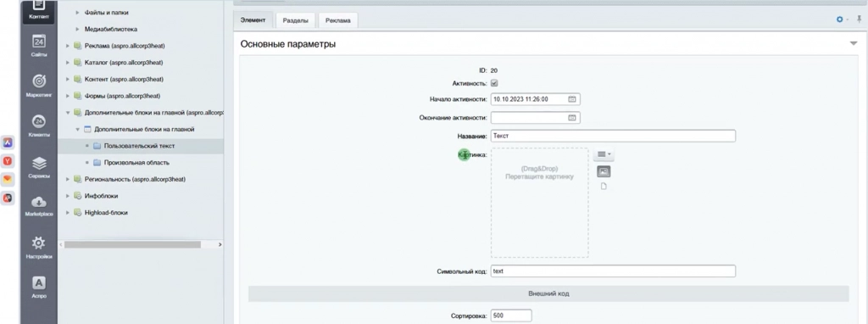Open the Контент section in sidebar
Screen dimensions: 868x324
tap(39, 10)
